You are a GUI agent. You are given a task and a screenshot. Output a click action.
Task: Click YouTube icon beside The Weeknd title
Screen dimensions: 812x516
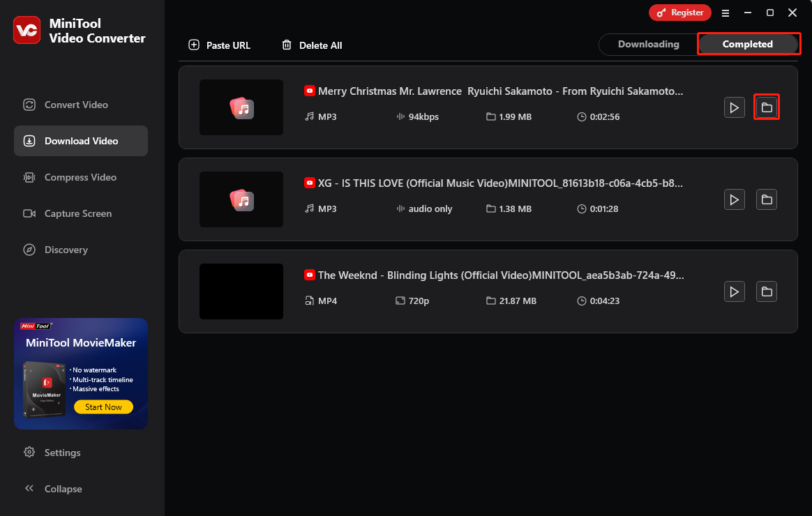point(309,275)
